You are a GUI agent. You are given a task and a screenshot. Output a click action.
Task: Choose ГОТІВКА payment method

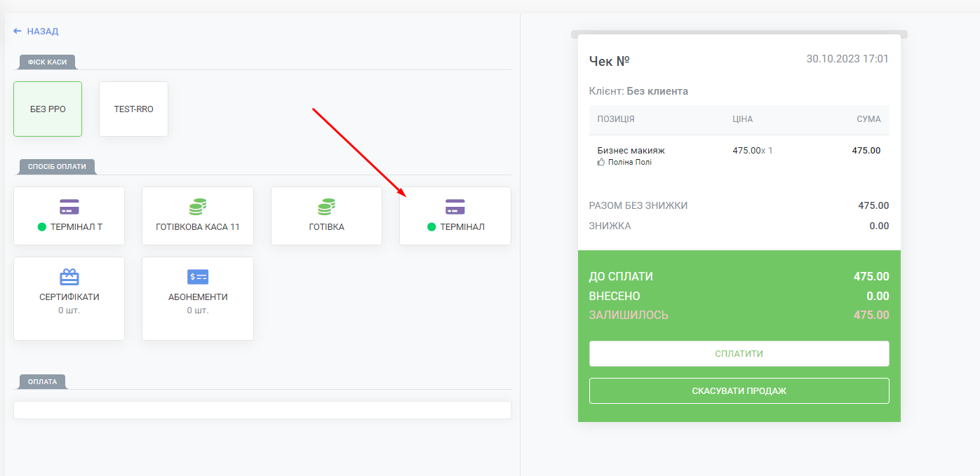(x=327, y=216)
